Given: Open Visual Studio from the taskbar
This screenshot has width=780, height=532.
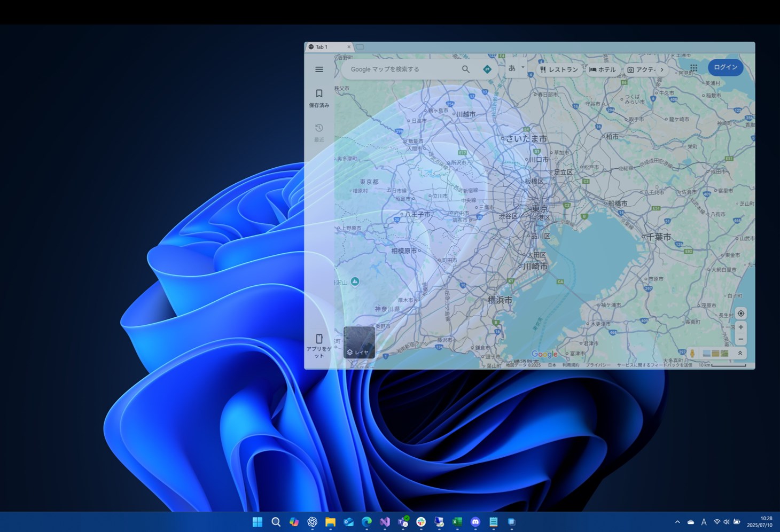Looking at the screenshot, I should 385,522.
